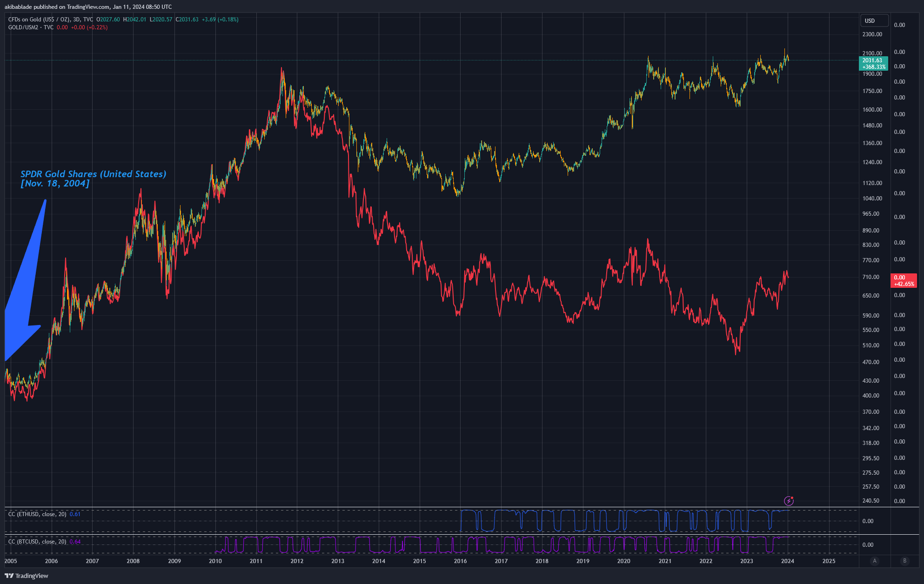Viewport: 924px width, 584px height.
Task: Select the CC ETHUSD indicator legend
Action: [37, 514]
